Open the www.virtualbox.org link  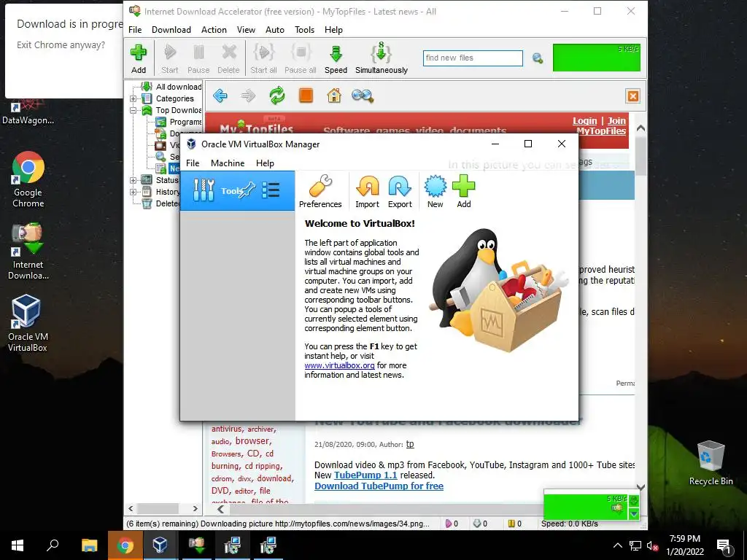tap(340, 366)
